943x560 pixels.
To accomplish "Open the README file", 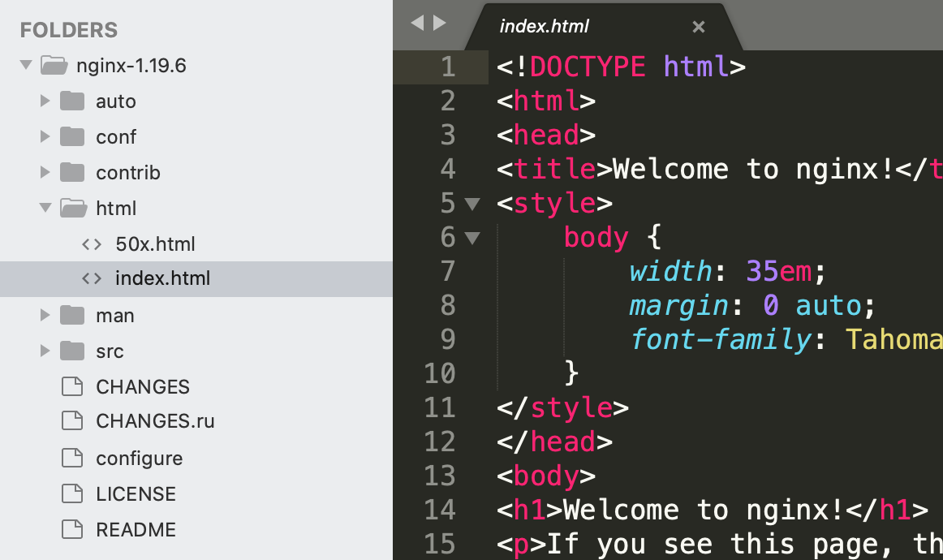I will pyautogui.click(x=136, y=529).
